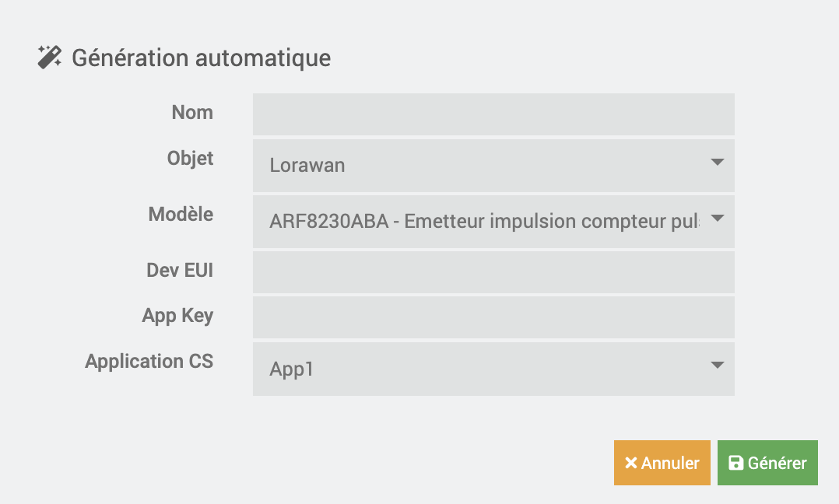Click the Lorawan value in the Objet selector
Viewport: 839px width, 504px height.
(x=307, y=165)
